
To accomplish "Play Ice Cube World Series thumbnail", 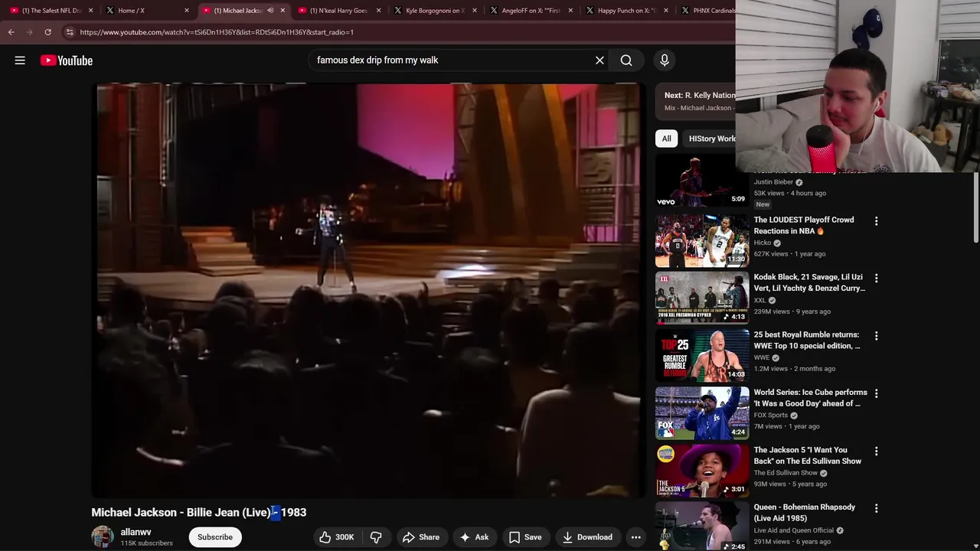I will click(702, 413).
